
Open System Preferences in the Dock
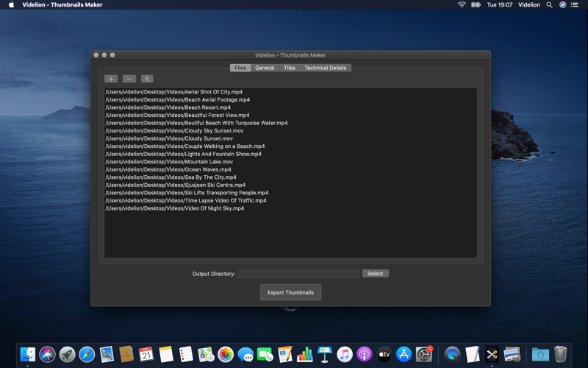424,354
